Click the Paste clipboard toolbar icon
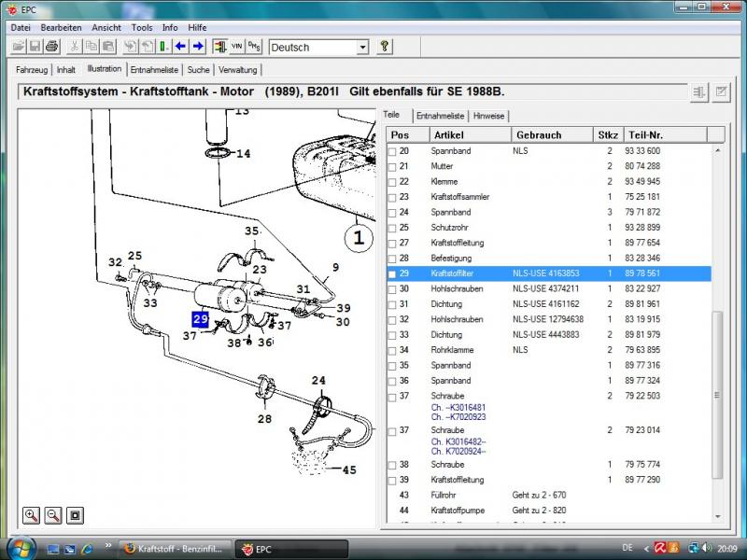Viewport: 747px width, 560px height. (108, 47)
